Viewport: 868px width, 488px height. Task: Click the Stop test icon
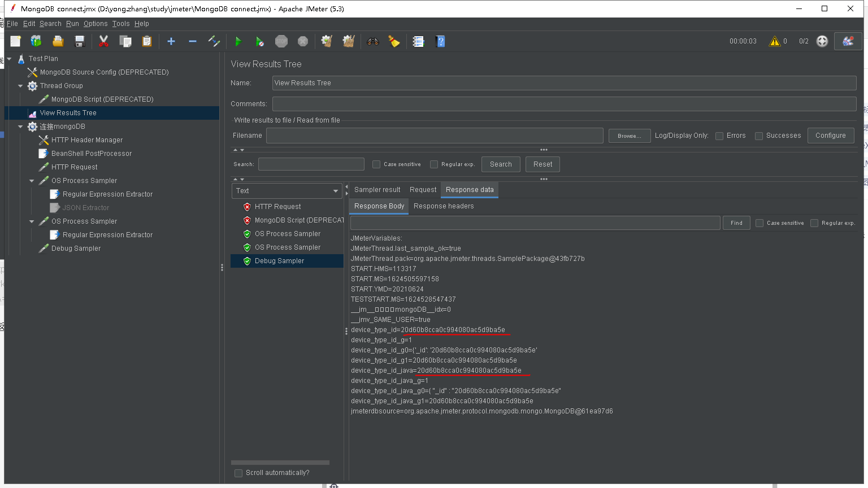281,41
